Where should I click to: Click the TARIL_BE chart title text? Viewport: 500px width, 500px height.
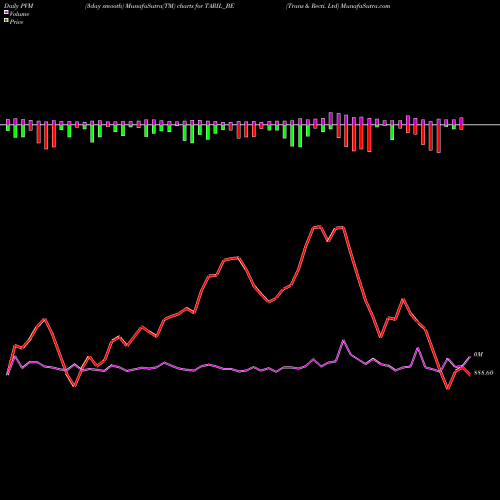pos(160,6)
